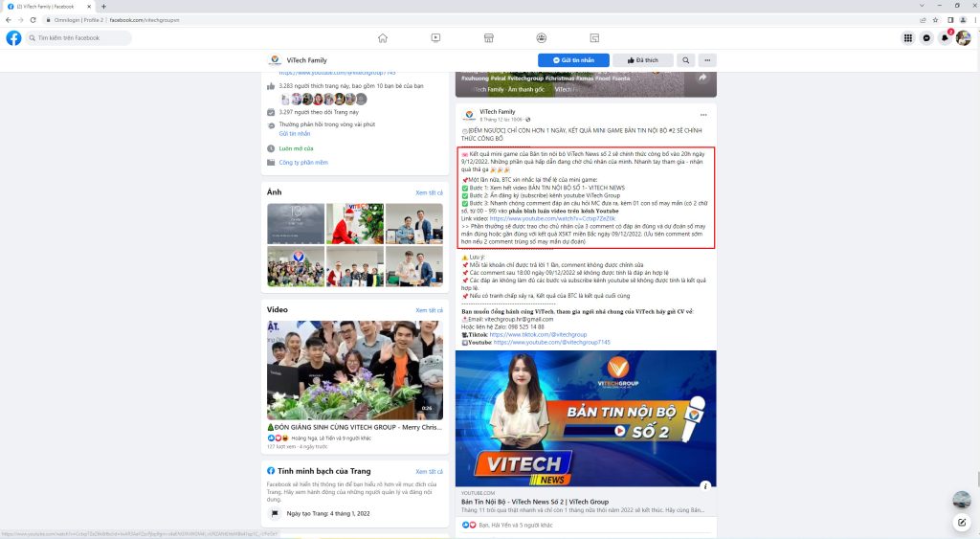Open the YouTube channel link in post
The height and width of the screenshot is (539, 980).
tap(552, 342)
